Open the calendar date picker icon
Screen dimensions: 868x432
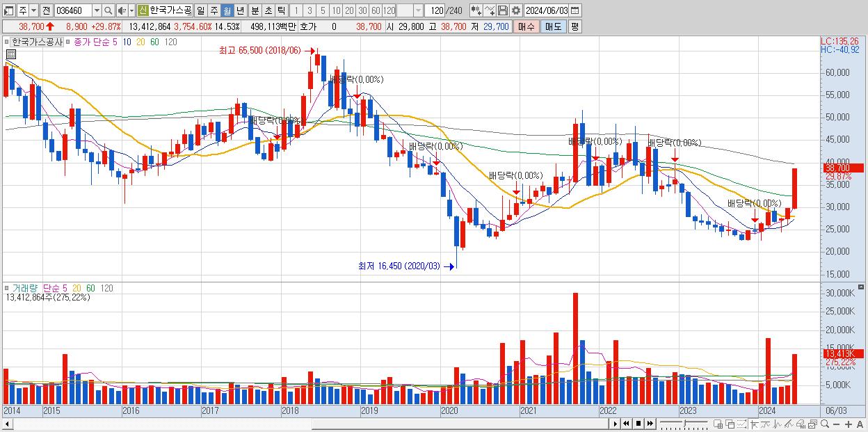point(576,10)
